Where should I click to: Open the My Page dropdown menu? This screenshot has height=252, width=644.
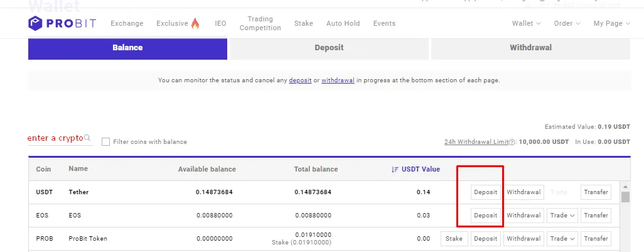coord(611,23)
